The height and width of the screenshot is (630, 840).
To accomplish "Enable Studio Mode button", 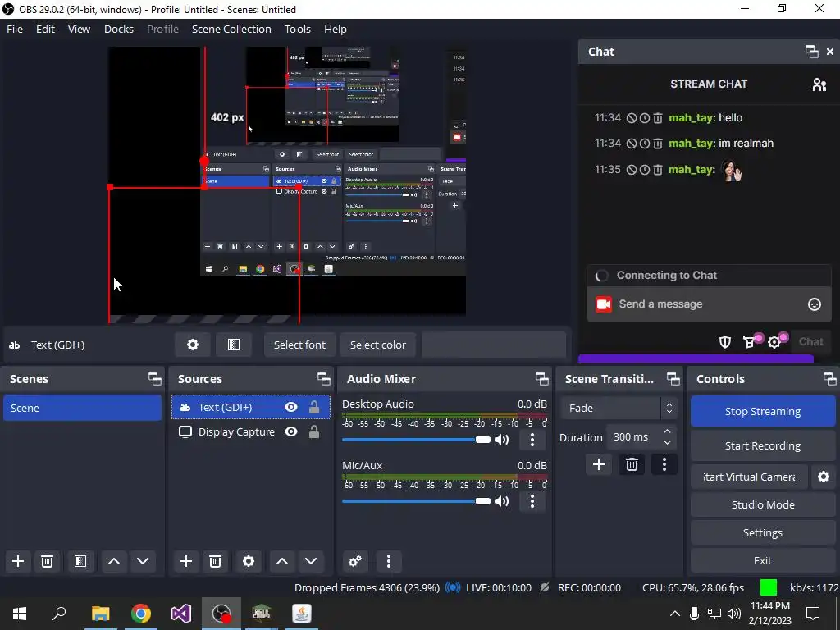I will [763, 504].
